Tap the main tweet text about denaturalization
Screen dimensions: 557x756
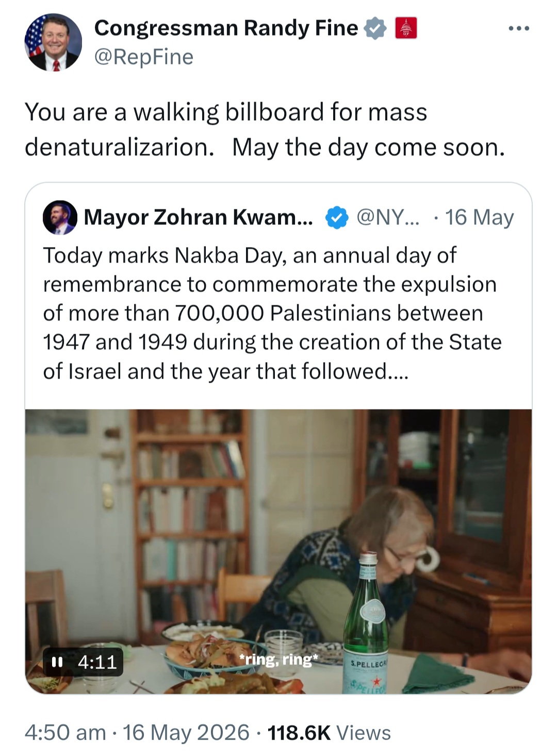pos(265,129)
